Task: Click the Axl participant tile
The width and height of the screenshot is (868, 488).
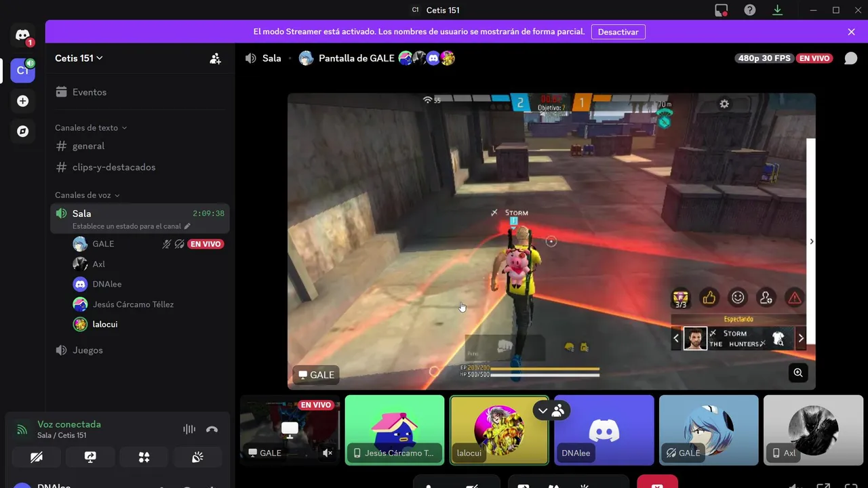Action: (x=814, y=430)
